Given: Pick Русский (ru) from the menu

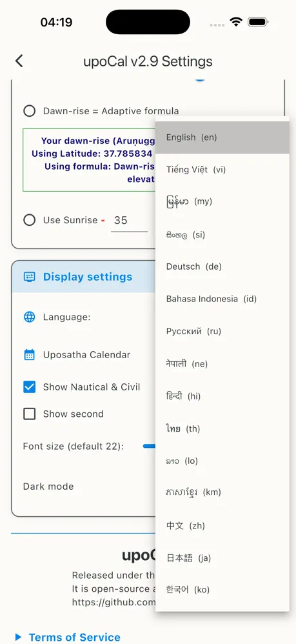Looking at the screenshot, I should point(222,331).
